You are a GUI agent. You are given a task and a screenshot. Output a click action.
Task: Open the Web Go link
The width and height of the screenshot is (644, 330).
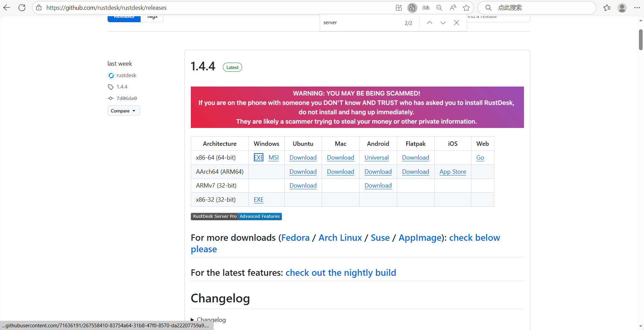click(x=480, y=158)
